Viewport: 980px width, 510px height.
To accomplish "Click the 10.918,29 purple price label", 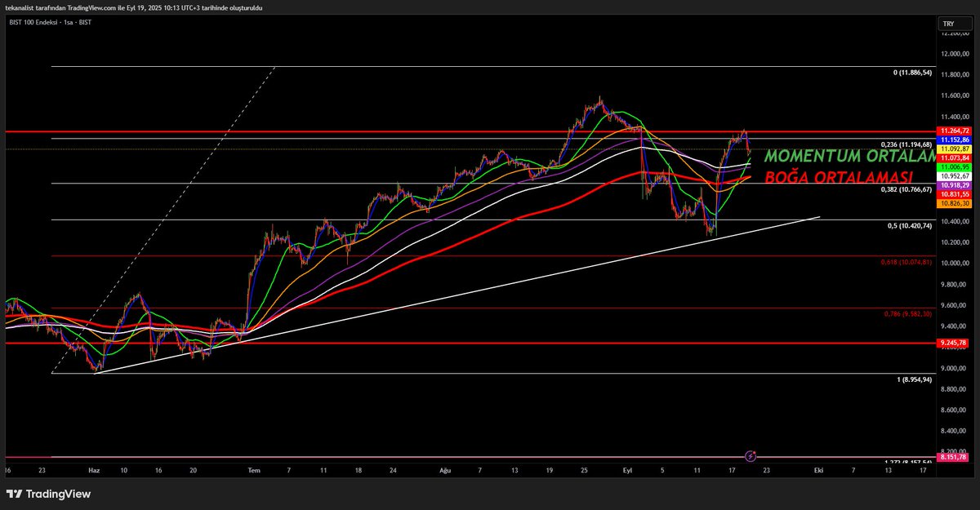I will (955, 185).
